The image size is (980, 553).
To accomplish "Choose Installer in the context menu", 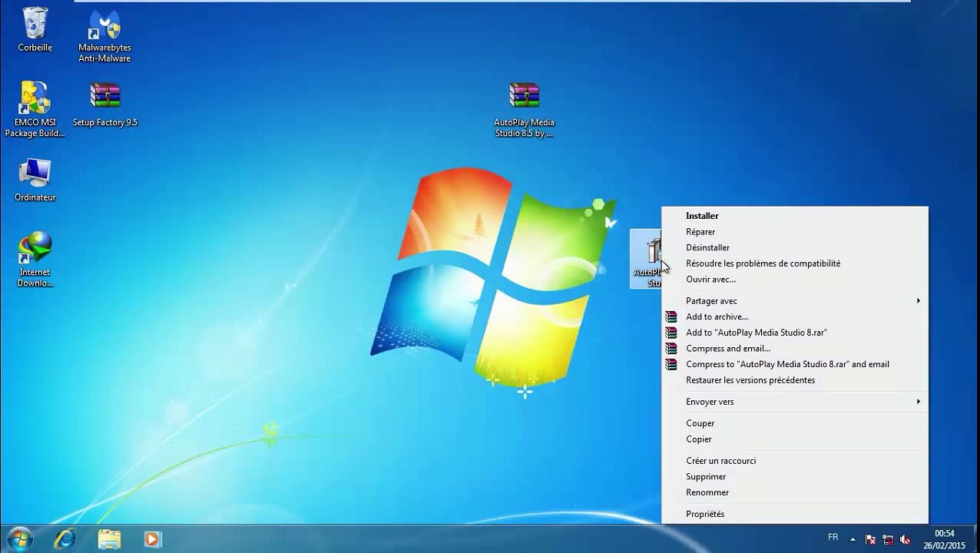I will 795,216.
